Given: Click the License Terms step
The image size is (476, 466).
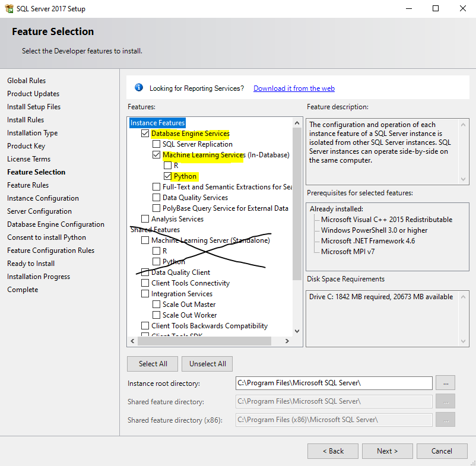Looking at the screenshot, I should (x=29, y=158).
